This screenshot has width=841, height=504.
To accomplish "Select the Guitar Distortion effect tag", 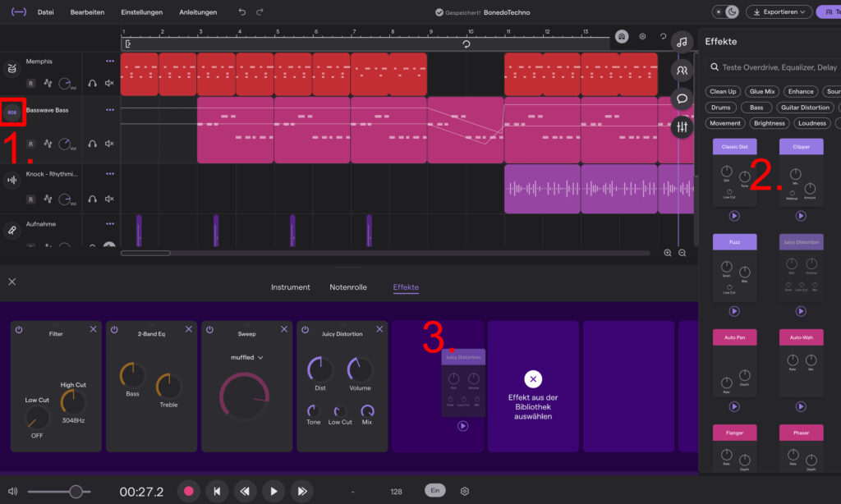I will [805, 108].
